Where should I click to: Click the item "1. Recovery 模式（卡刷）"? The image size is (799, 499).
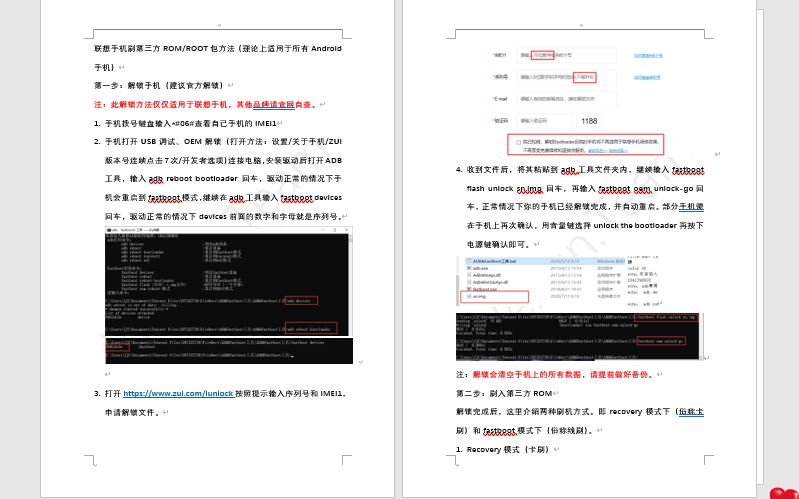point(503,450)
